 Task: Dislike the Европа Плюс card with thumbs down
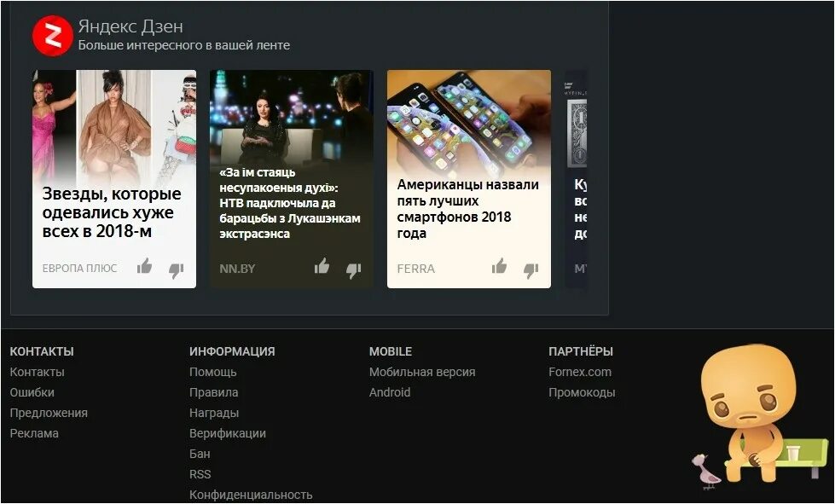(x=177, y=270)
